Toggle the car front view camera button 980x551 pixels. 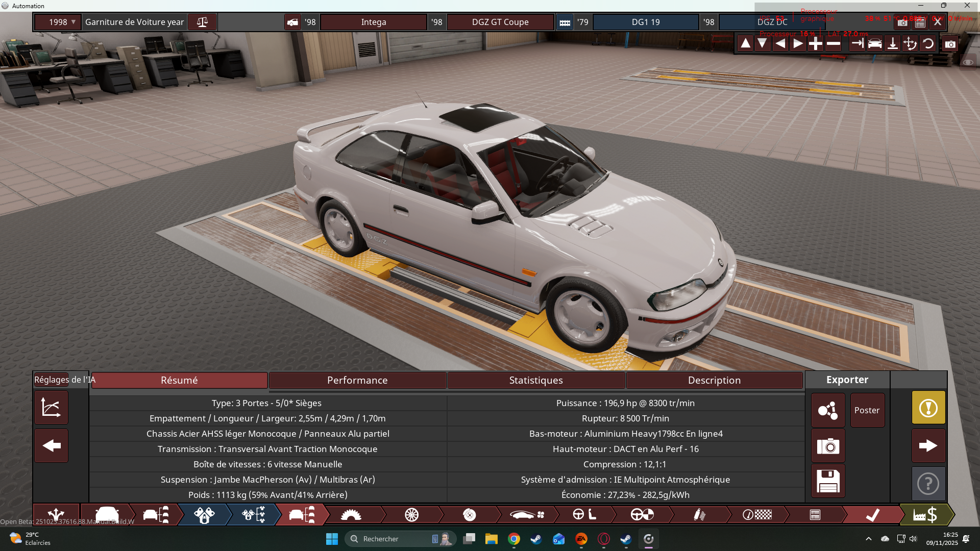pos(874,44)
